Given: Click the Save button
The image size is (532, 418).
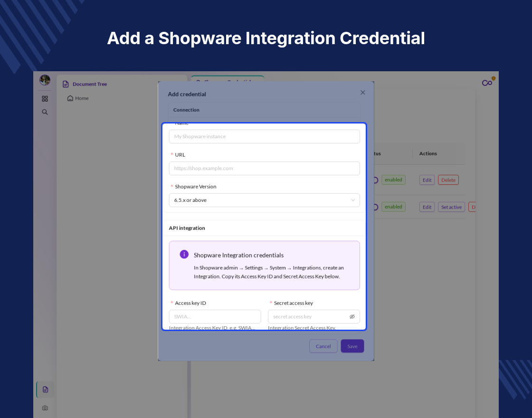Looking at the screenshot, I should [x=352, y=346].
